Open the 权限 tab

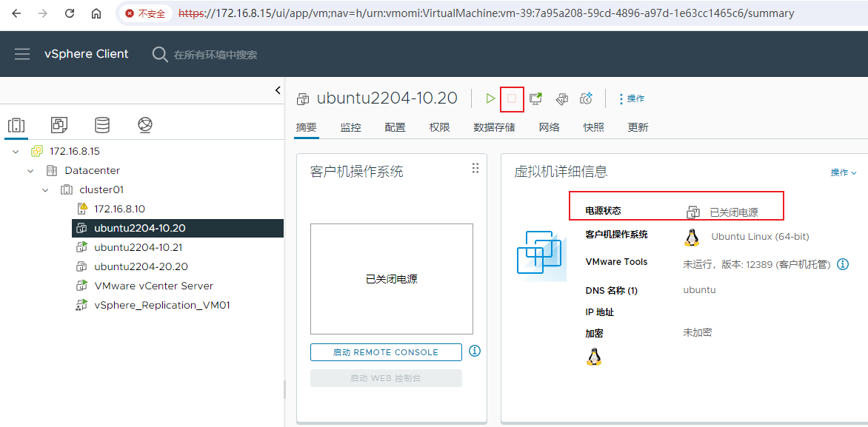[x=439, y=128]
